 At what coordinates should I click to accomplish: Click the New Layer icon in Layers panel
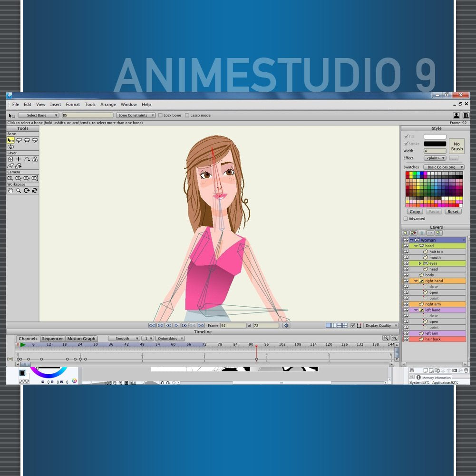[x=405, y=233]
